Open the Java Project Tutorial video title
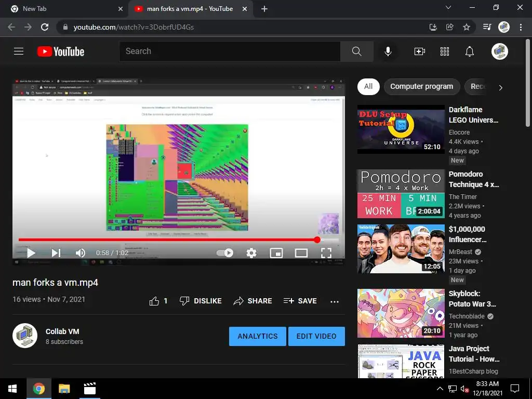This screenshot has height=399, width=532. point(474,354)
